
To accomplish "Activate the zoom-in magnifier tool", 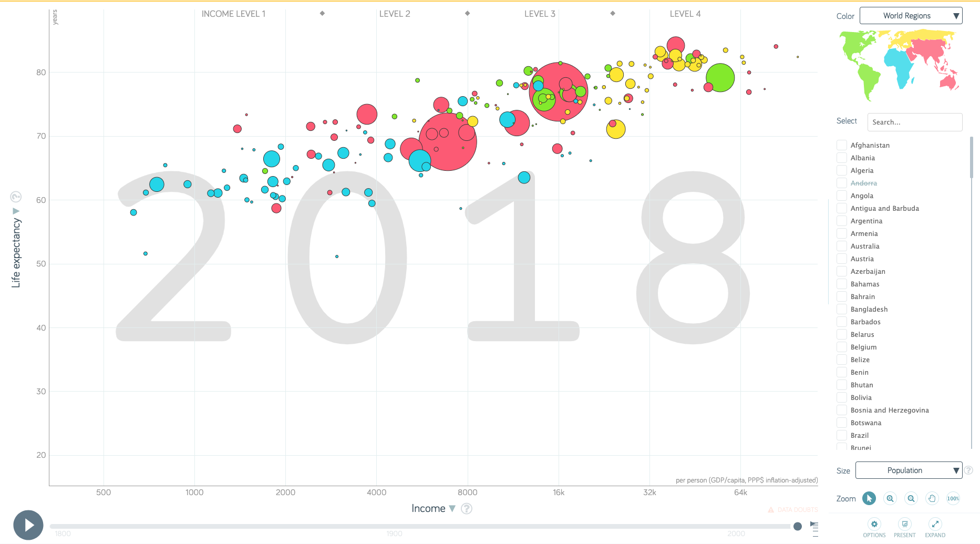I will (890, 498).
